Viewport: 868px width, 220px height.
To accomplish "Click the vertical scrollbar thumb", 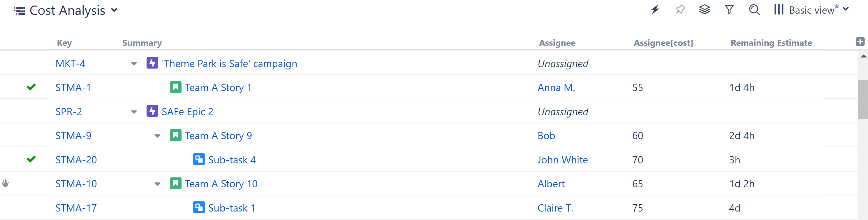I will click(x=862, y=99).
